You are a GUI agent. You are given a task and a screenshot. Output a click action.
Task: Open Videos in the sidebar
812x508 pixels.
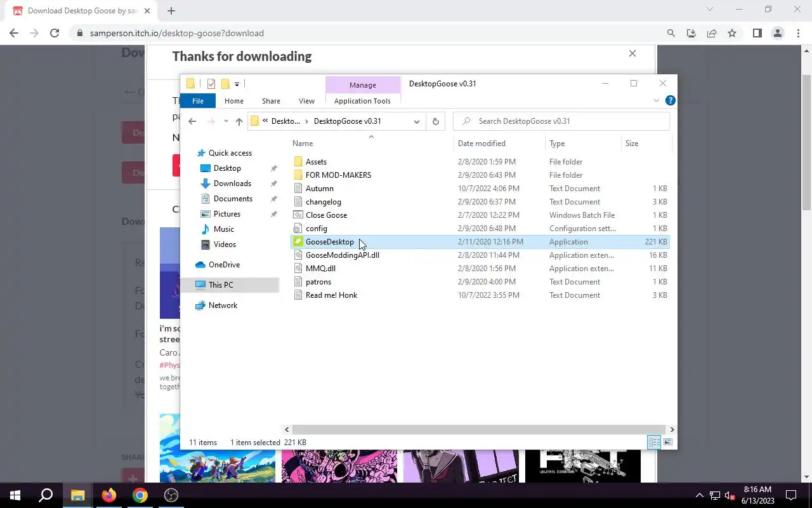(x=225, y=244)
